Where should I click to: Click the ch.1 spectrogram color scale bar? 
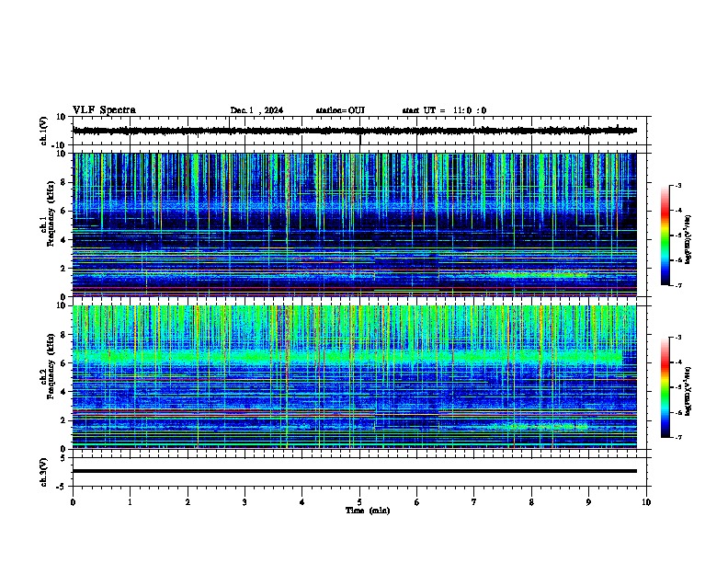(x=665, y=236)
